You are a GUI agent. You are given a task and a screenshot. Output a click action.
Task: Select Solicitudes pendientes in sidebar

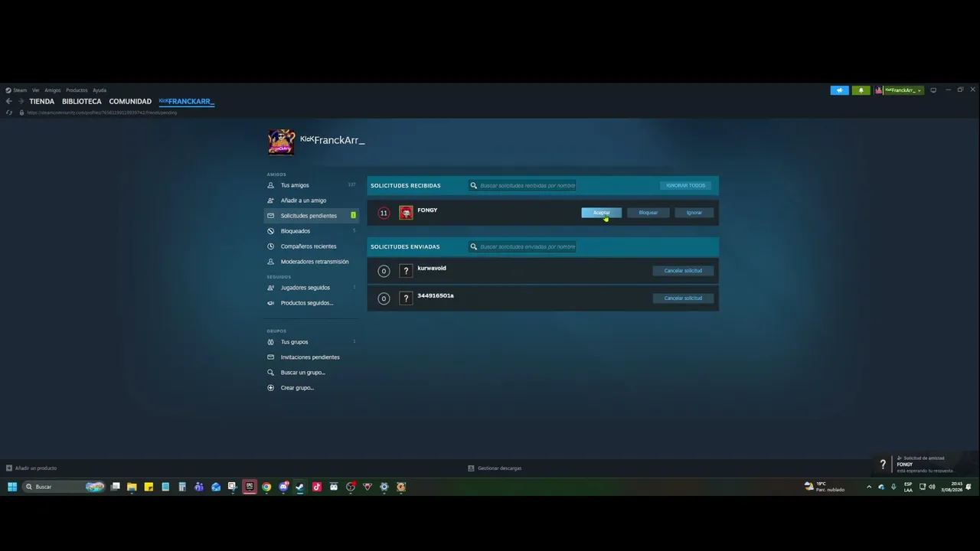(311, 216)
